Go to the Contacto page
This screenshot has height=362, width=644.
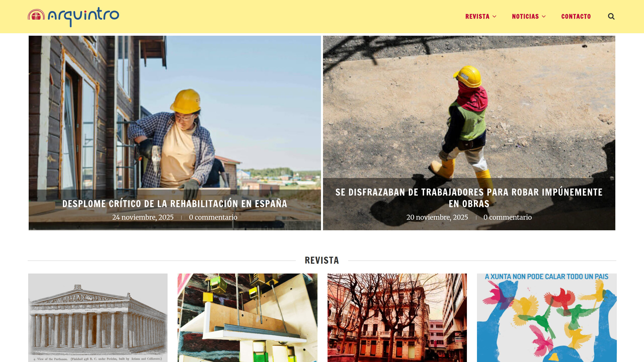point(576,17)
